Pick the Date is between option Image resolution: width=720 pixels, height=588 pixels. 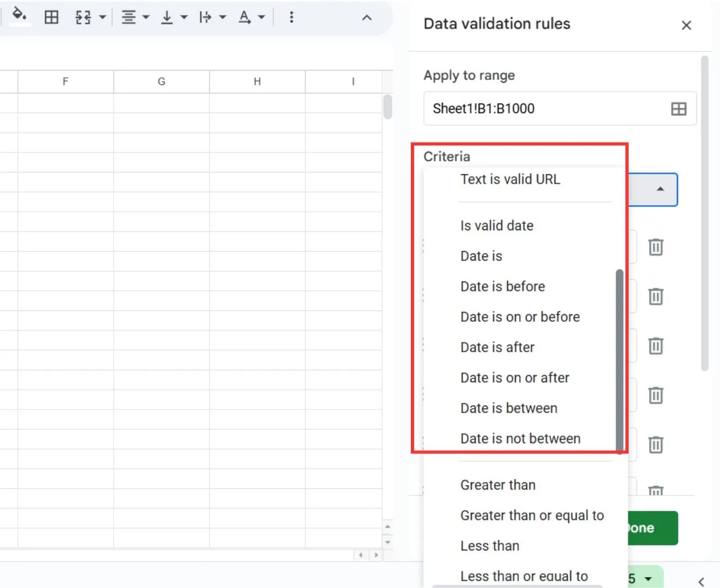point(509,408)
